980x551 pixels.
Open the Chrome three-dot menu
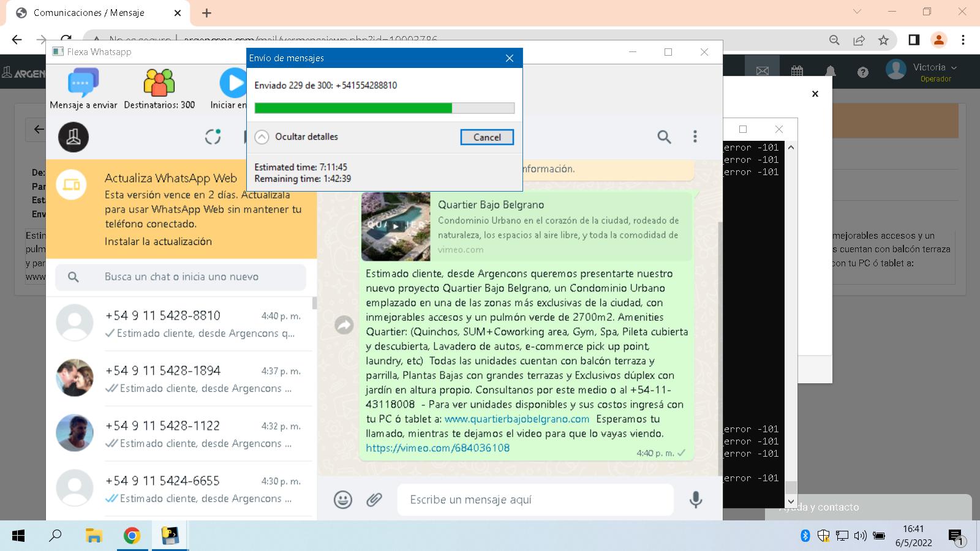click(963, 40)
